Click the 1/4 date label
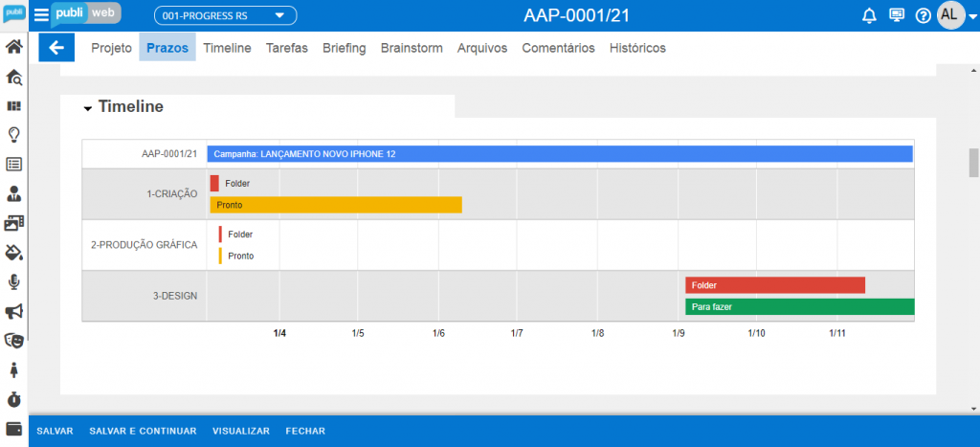 tap(279, 334)
